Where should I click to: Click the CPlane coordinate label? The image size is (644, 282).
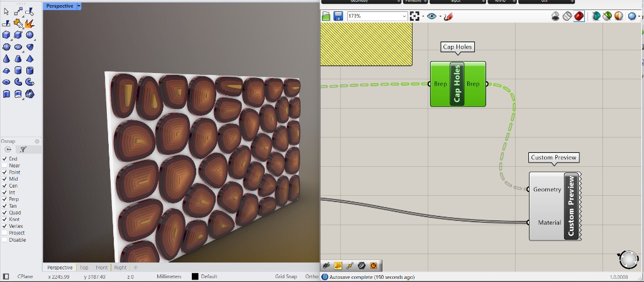[x=25, y=277]
